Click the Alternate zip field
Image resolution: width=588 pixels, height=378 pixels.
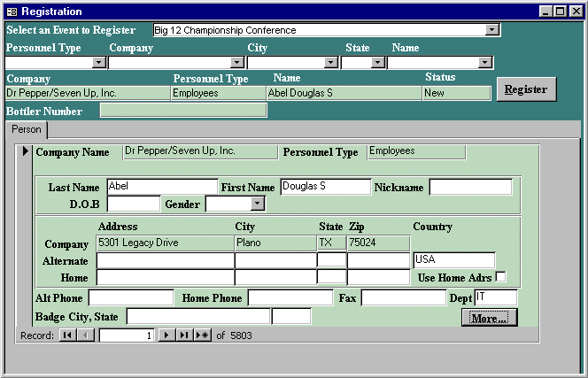click(378, 260)
